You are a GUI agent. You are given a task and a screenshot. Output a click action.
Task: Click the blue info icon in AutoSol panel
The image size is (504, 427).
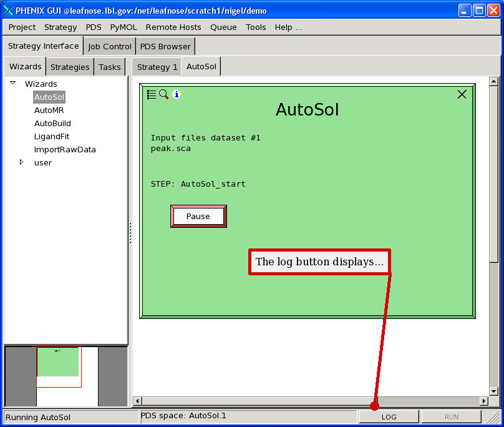point(177,94)
